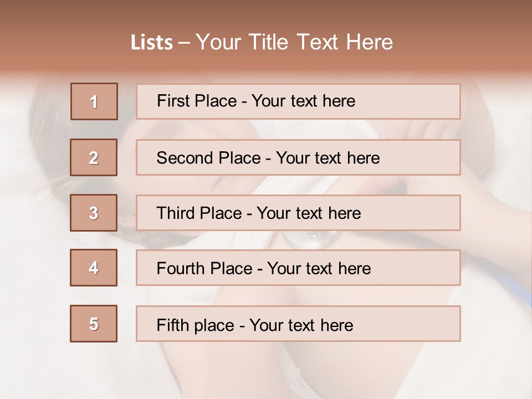Click 'Your text here' in Fifth place row
The width and height of the screenshot is (532, 399).
(x=301, y=325)
